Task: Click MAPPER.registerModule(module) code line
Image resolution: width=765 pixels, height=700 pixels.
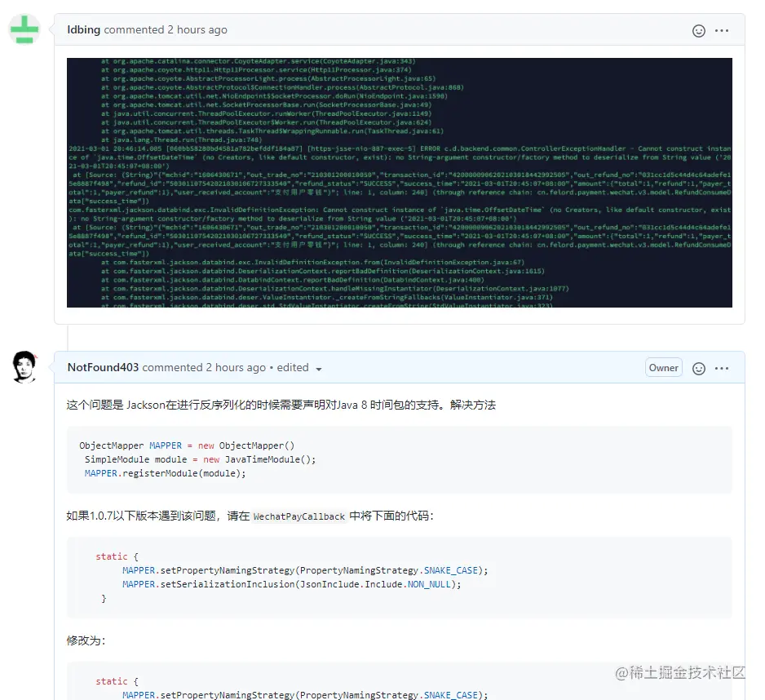Action: coord(165,473)
